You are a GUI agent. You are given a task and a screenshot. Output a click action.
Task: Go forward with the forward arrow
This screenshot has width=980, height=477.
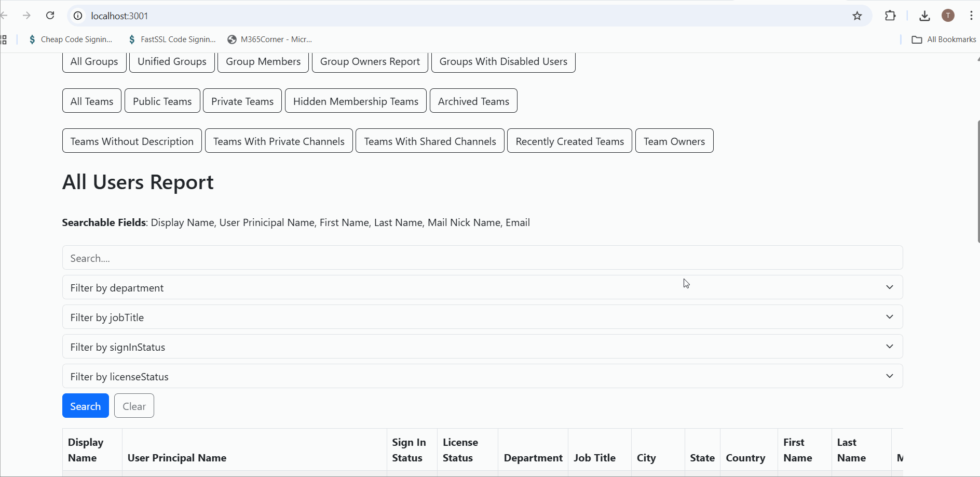[x=26, y=16]
